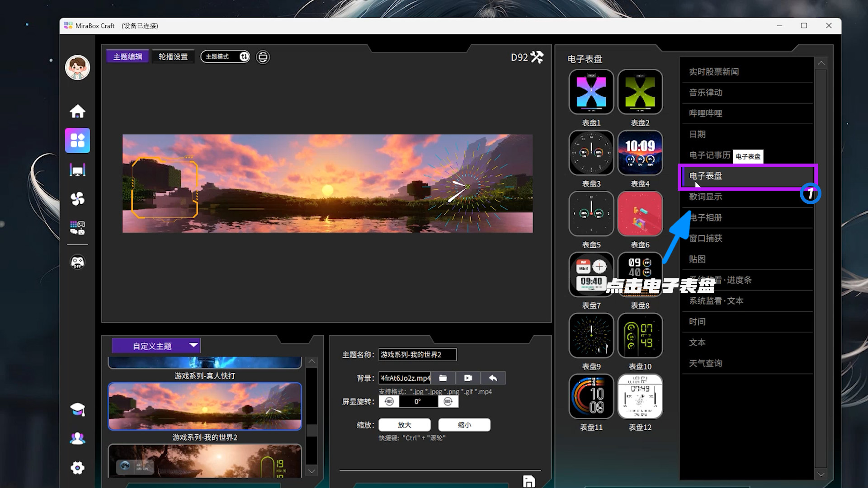Select watch face 表盘11
Viewport: 868px width, 488px height.
[x=591, y=396]
